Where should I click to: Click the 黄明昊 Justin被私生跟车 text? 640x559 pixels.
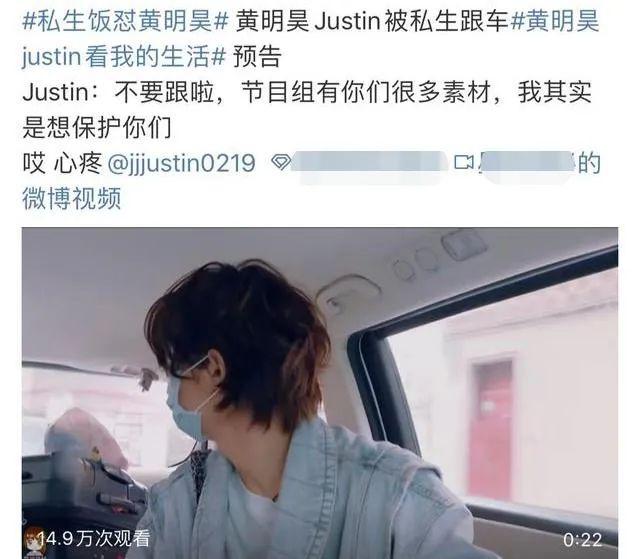371,21
